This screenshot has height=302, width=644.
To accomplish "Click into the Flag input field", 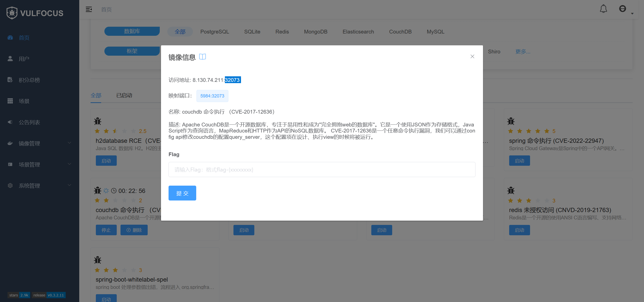I will [322, 170].
